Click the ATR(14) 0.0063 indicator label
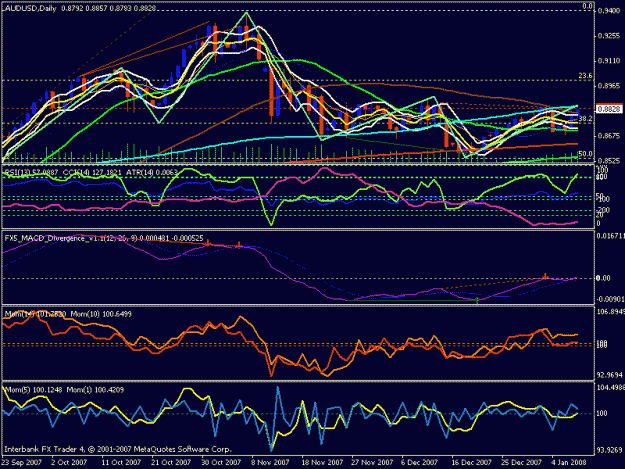625x469 pixels. [x=151, y=173]
